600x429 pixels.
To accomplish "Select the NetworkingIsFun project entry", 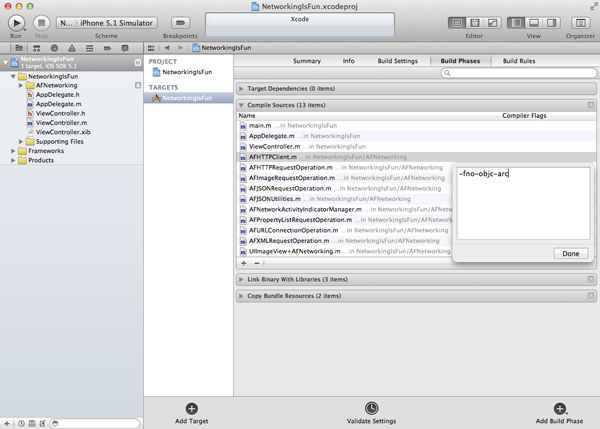I will coord(187,72).
